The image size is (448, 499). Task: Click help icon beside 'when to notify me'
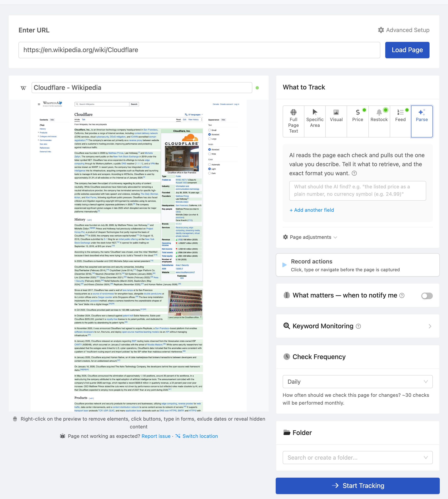402,295
